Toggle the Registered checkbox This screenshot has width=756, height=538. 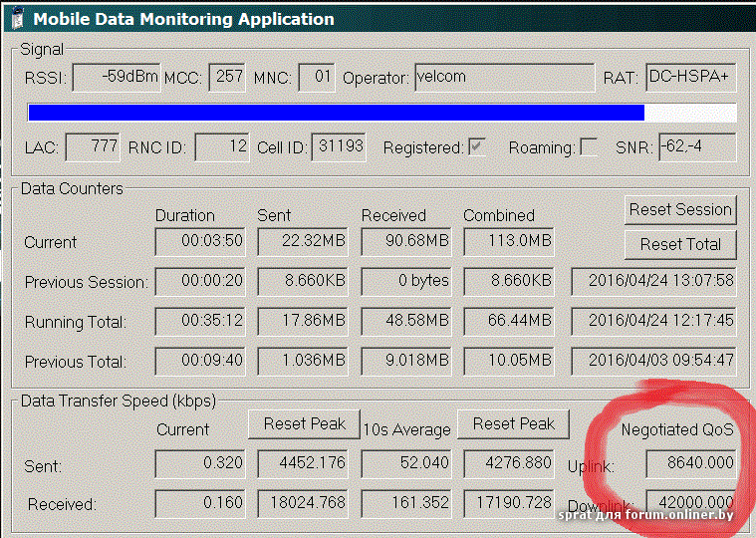coord(478,147)
